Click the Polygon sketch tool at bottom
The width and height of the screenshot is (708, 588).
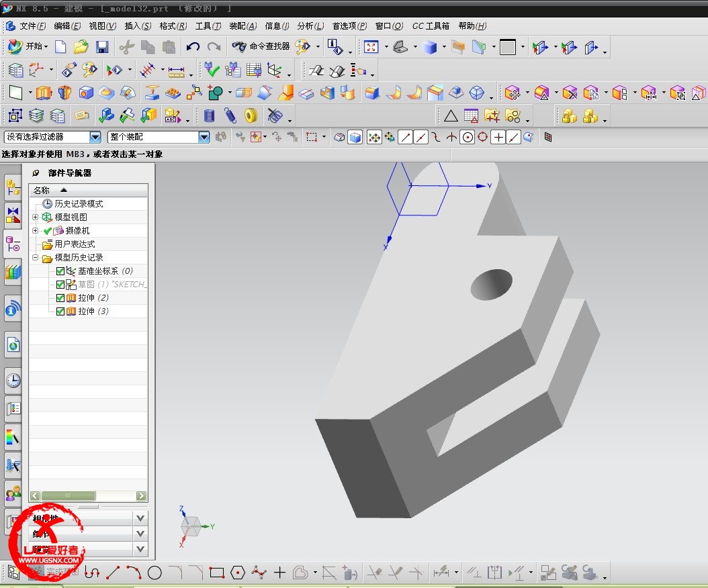tap(238, 573)
